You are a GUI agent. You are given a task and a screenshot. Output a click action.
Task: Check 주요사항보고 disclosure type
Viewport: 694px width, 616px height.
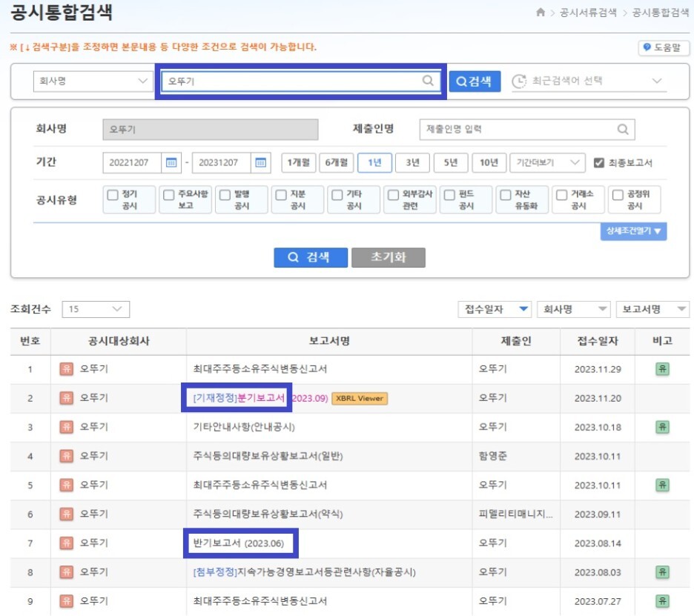click(x=168, y=195)
